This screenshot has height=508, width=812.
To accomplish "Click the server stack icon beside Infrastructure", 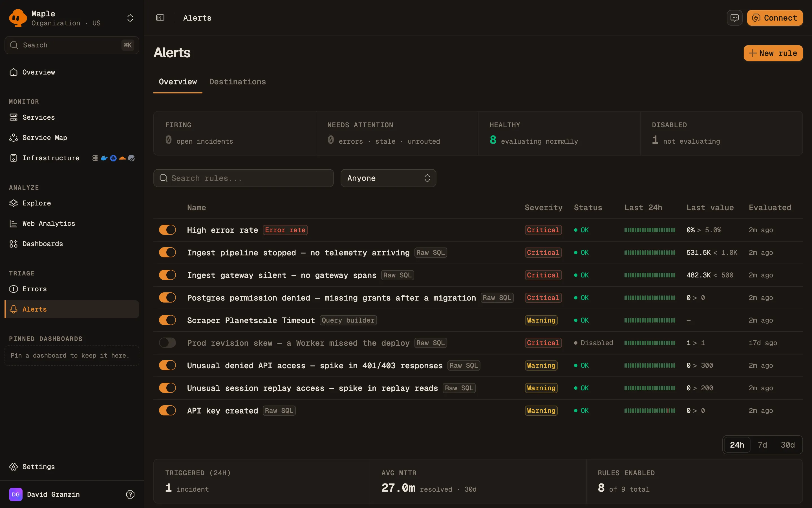I will coord(95,158).
